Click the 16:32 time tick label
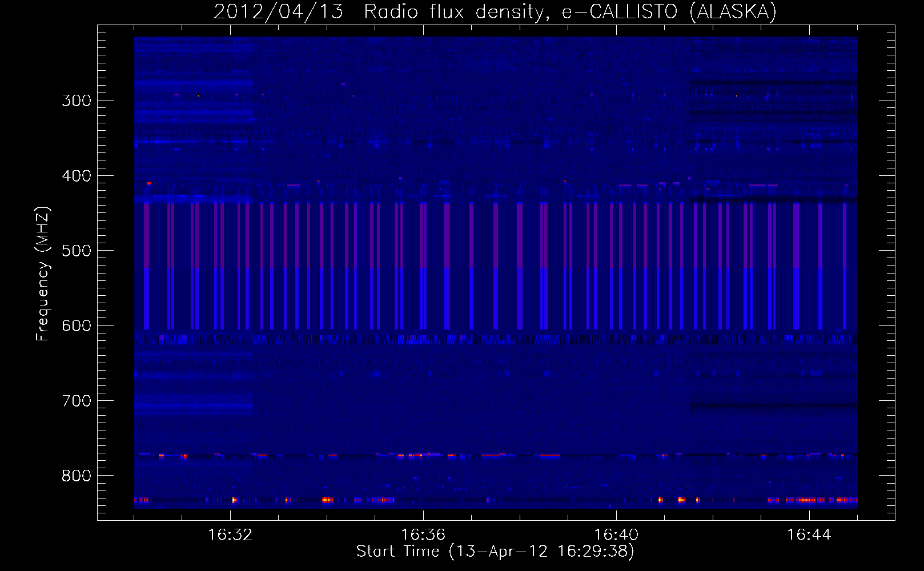Image resolution: width=924 pixels, height=571 pixels. (x=230, y=535)
